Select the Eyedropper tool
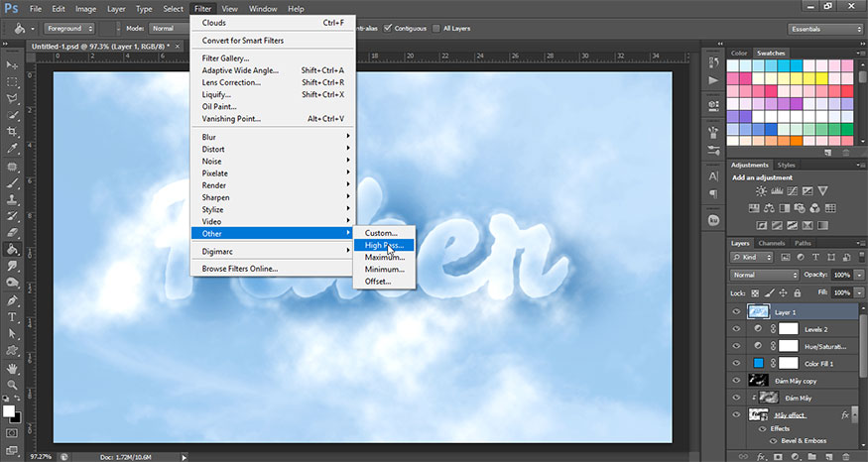Screen dimensions: 868x462 click(x=12, y=149)
